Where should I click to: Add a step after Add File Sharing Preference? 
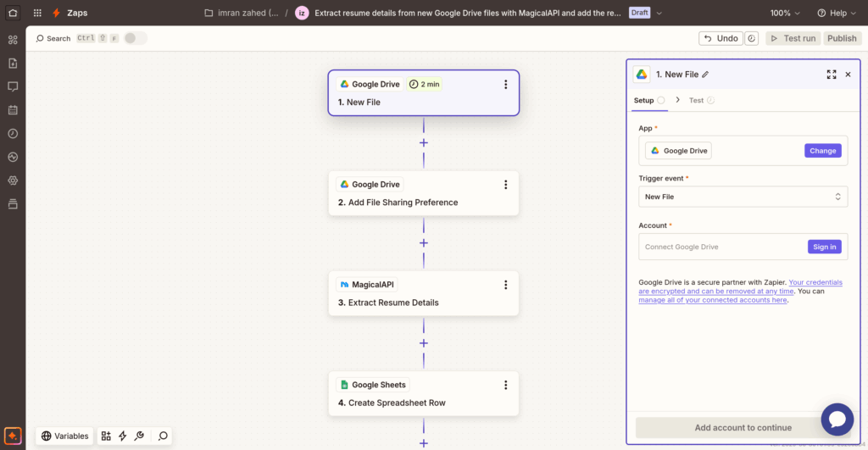pos(424,243)
